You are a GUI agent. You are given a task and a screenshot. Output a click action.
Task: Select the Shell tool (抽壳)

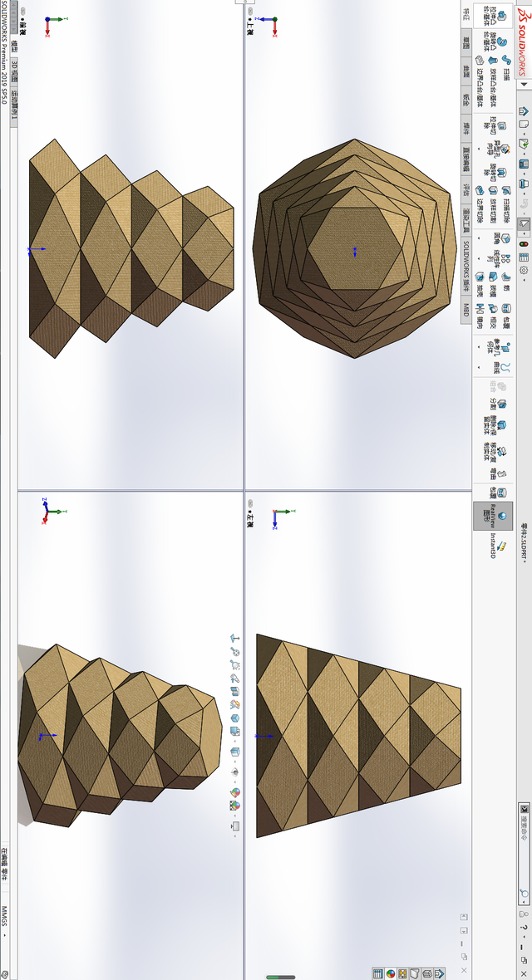tap(480, 282)
